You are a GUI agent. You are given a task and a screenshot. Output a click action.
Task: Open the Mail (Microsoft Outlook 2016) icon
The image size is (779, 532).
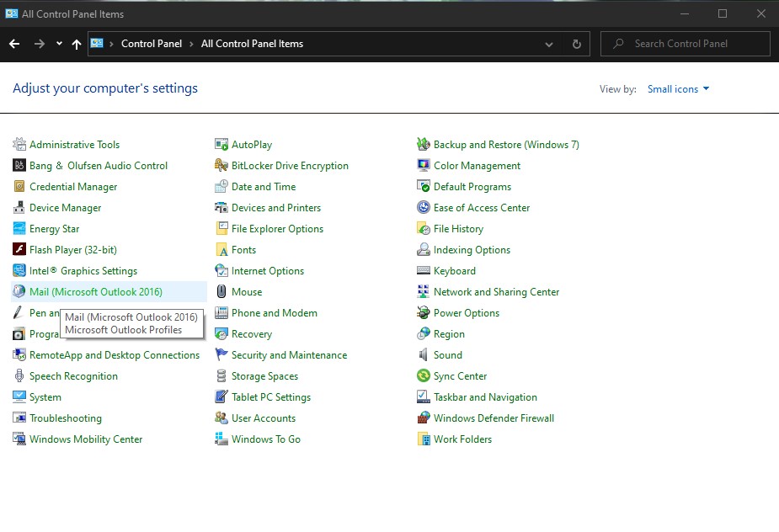(19, 291)
